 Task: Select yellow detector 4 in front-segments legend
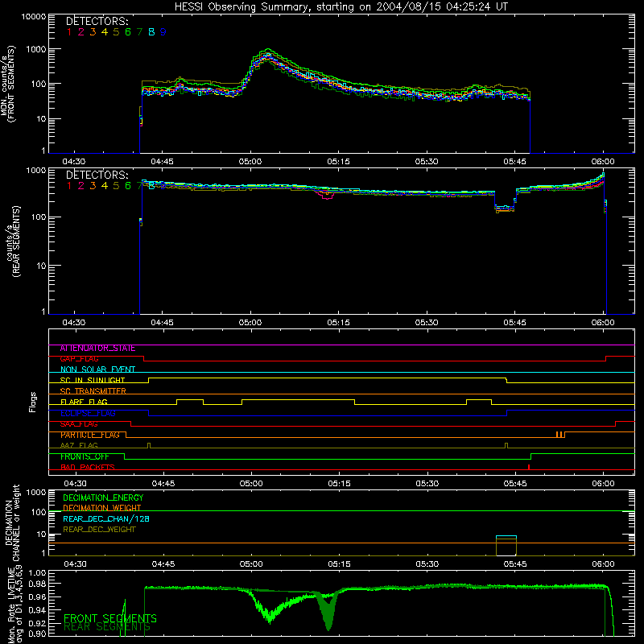[x=105, y=32]
